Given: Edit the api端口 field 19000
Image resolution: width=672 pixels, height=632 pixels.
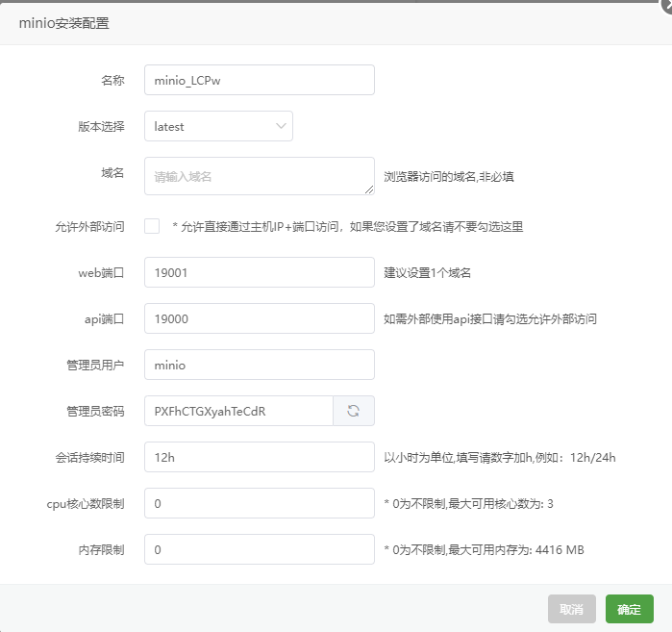Looking at the screenshot, I should point(260,318).
